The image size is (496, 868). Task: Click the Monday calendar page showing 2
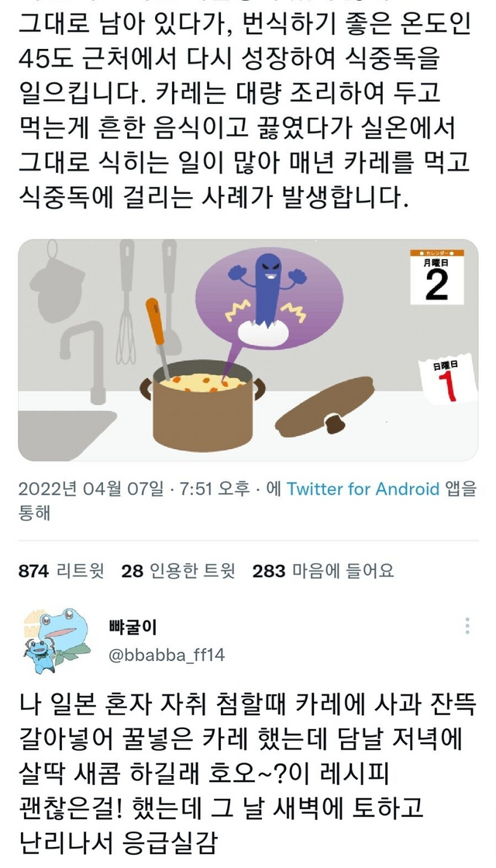[436, 277]
